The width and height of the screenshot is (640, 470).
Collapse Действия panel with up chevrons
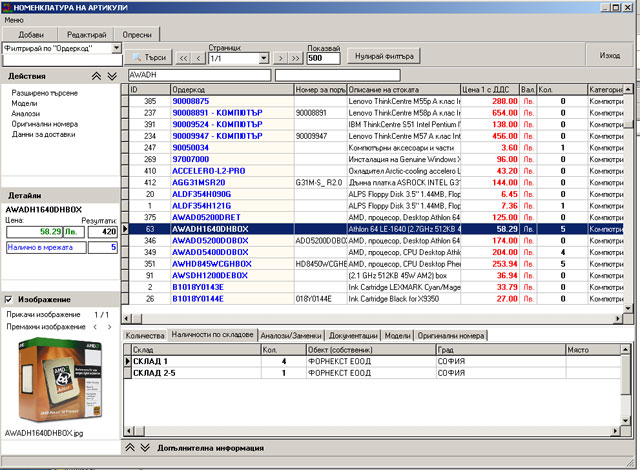[x=96, y=76]
